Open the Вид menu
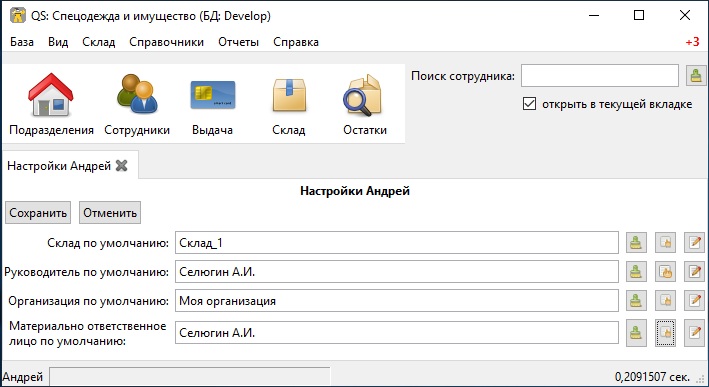Screen dimensions: 709x387 tap(58, 42)
